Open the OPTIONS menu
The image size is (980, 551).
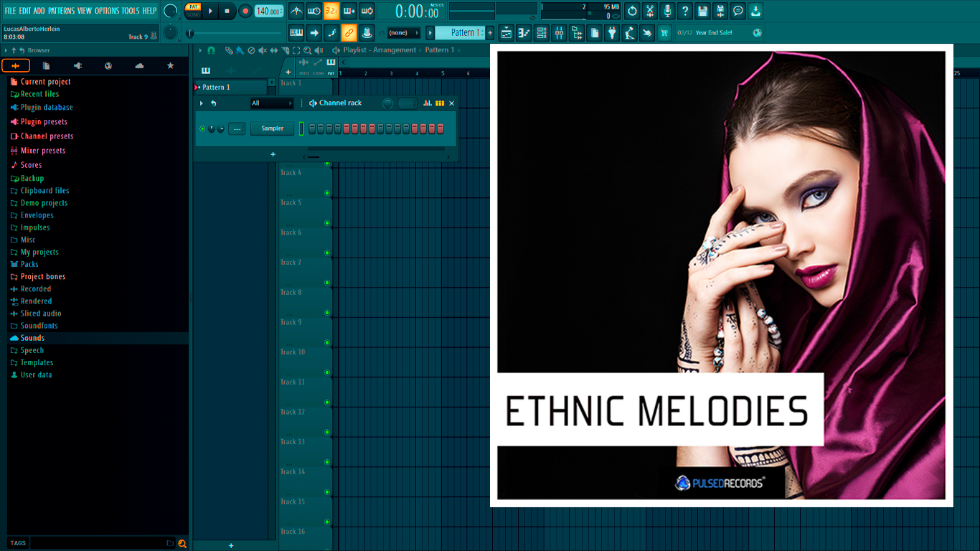click(107, 11)
